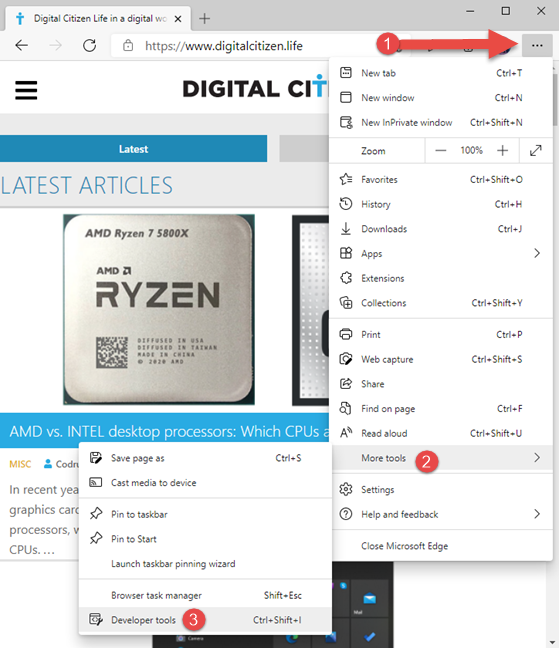Click the Share icon
The height and width of the screenshot is (648, 559).
pyautogui.click(x=346, y=384)
